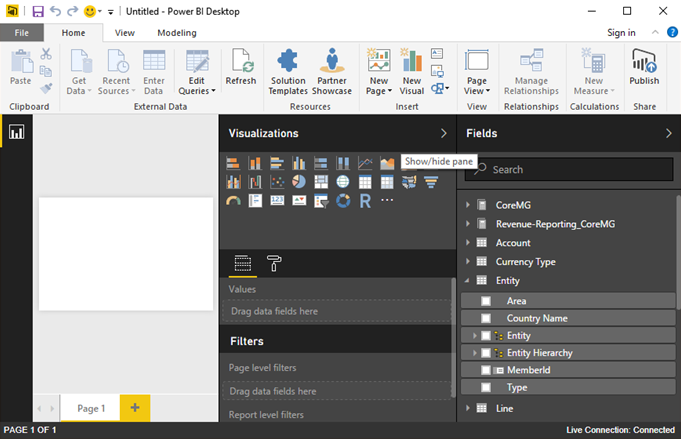Check the Area field checkbox
The image size is (681, 439).
coord(486,301)
